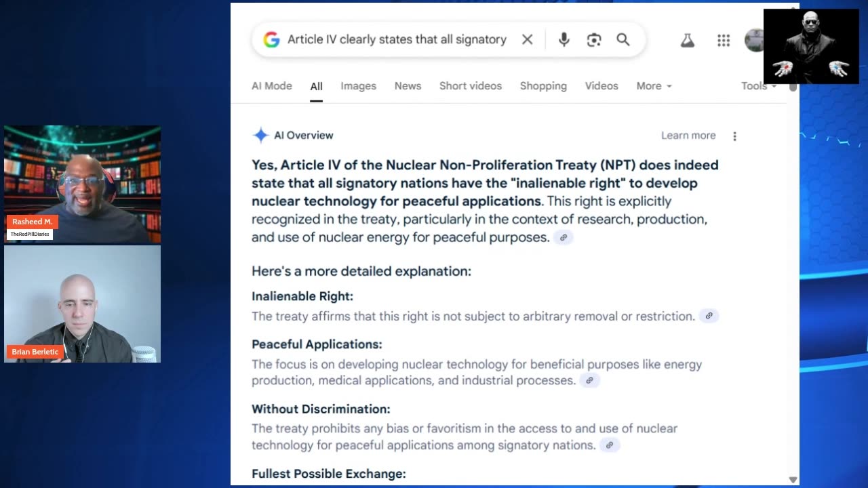Click the Morpheus pills overlay image
The width and height of the screenshot is (868, 488).
click(x=811, y=46)
